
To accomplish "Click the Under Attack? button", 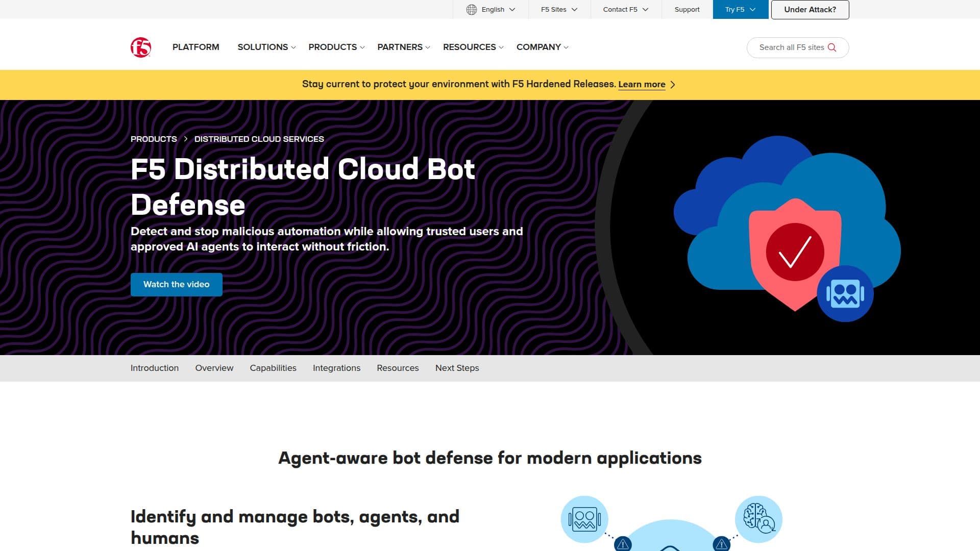I will click(810, 10).
